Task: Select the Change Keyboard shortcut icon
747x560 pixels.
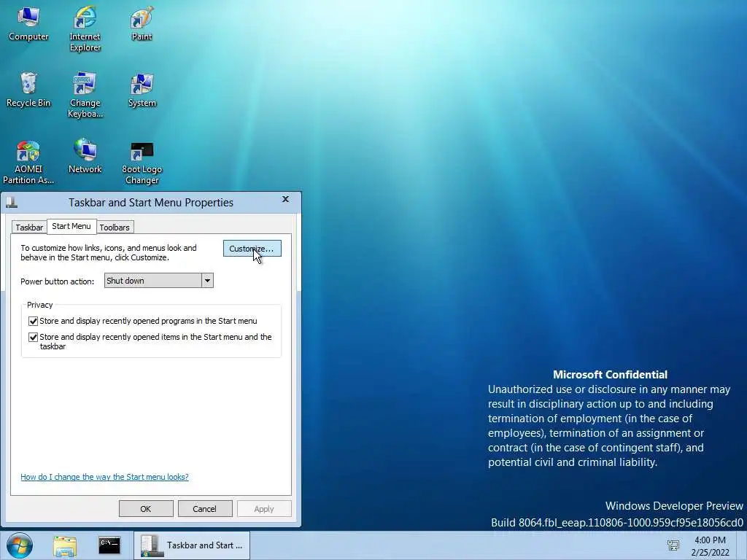Action: [85, 95]
